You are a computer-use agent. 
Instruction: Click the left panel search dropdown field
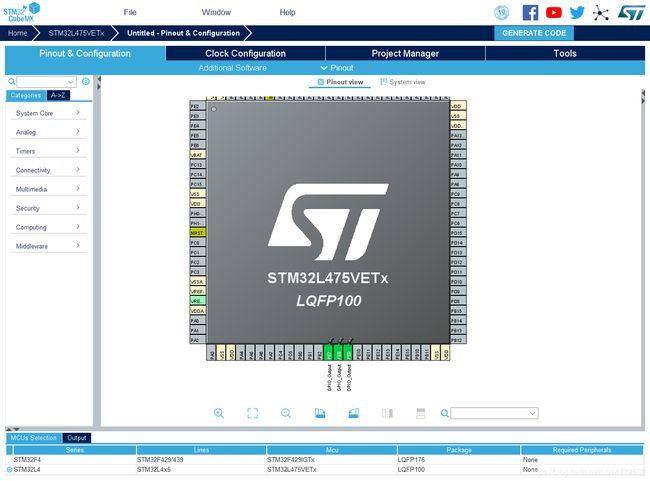(x=46, y=82)
